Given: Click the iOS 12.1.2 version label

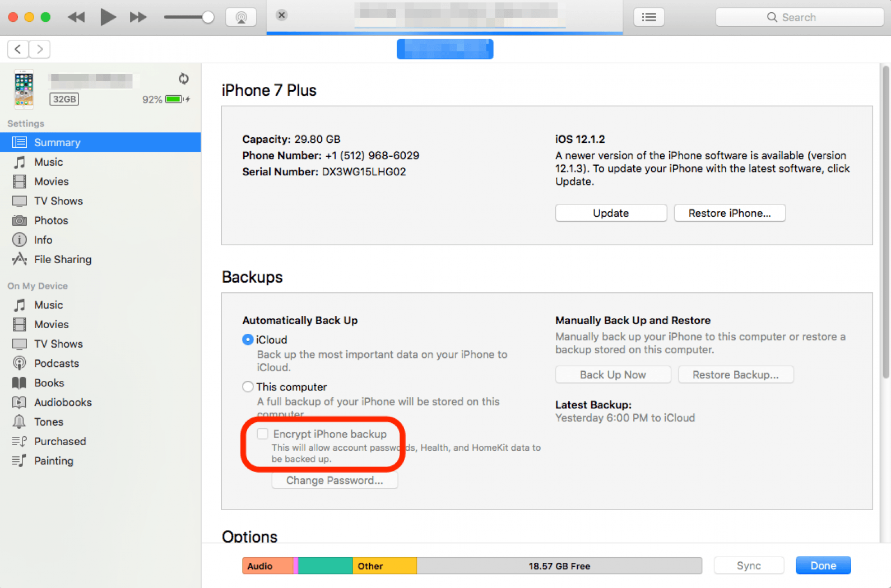Looking at the screenshot, I should 580,139.
